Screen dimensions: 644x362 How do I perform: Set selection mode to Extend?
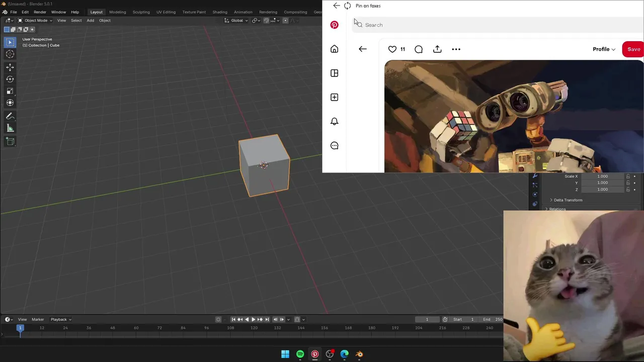point(13,29)
